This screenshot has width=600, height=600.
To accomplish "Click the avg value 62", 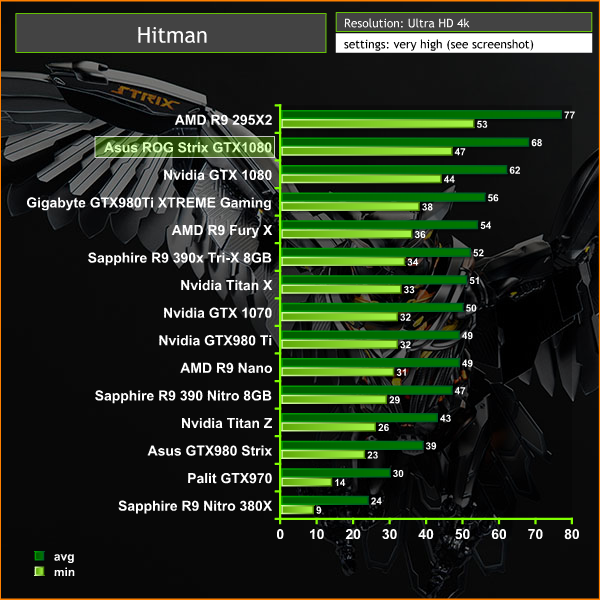I will click(x=515, y=170).
